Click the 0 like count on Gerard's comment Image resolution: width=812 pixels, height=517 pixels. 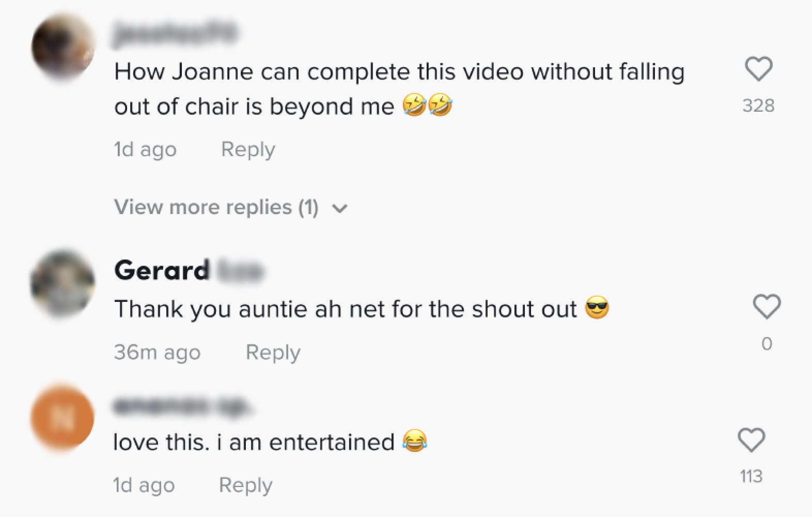point(767,343)
